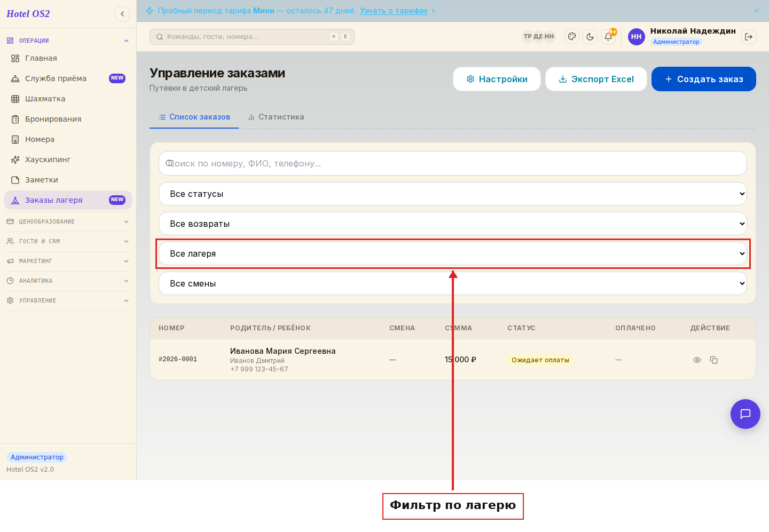The width and height of the screenshot is (769, 532).
Task: Click the command search field
Action: [x=252, y=37]
